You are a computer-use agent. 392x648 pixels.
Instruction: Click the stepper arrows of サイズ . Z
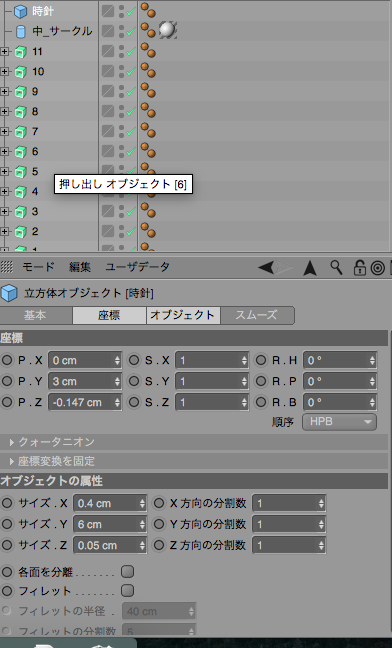(x=143, y=546)
